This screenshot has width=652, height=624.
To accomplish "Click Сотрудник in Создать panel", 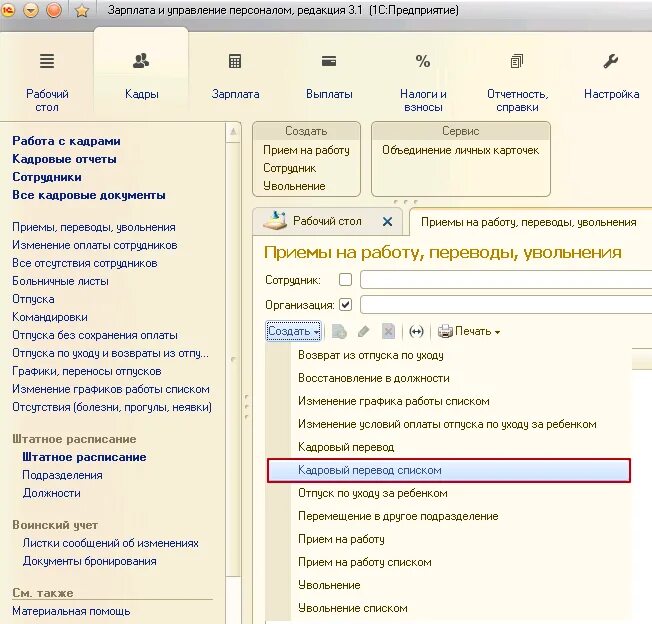I will [289, 168].
